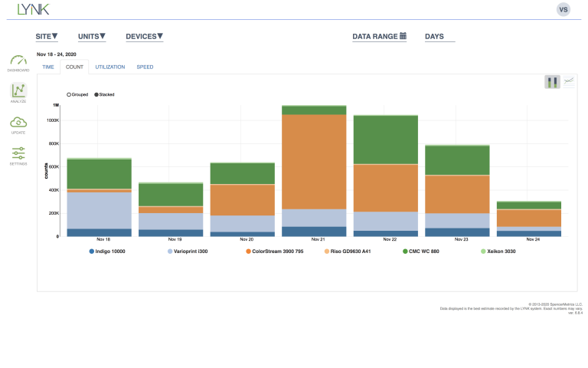Expand the SITE dropdown
The width and height of the screenshot is (588, 368).
tap(47, 37)
